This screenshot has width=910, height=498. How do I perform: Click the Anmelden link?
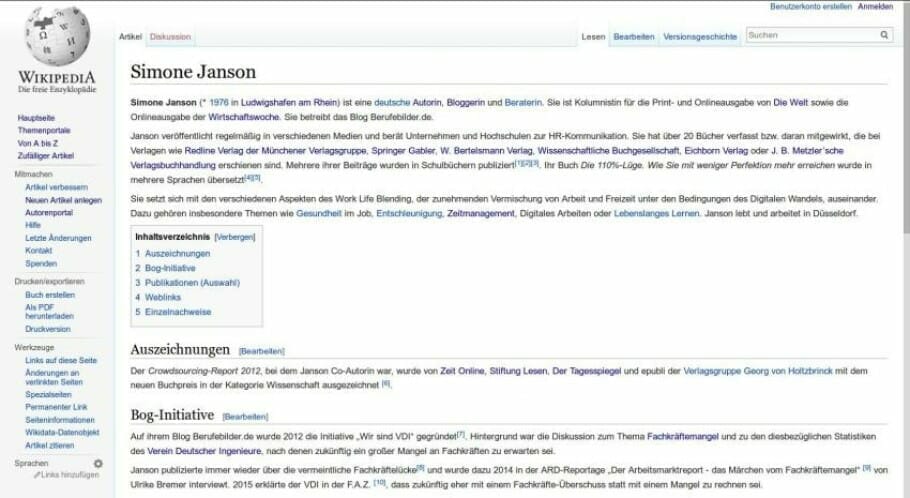pyautogui.click(x=875, y=6)
